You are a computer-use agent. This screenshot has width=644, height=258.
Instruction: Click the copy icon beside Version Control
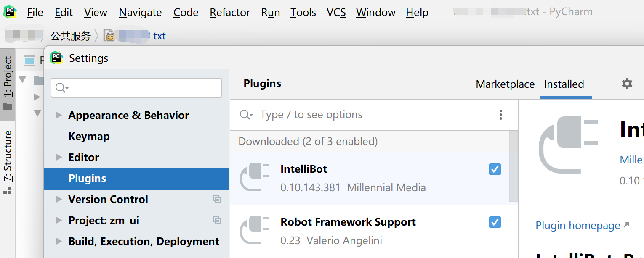[x=217, y=200]
